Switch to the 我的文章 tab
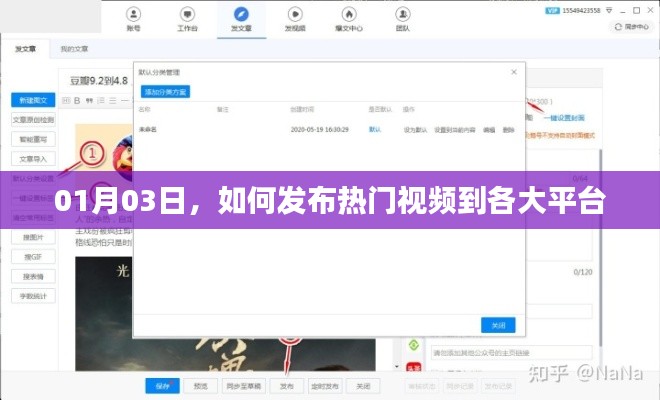Image resolution: width=660 pixels, height=400 pixels. 74,48
